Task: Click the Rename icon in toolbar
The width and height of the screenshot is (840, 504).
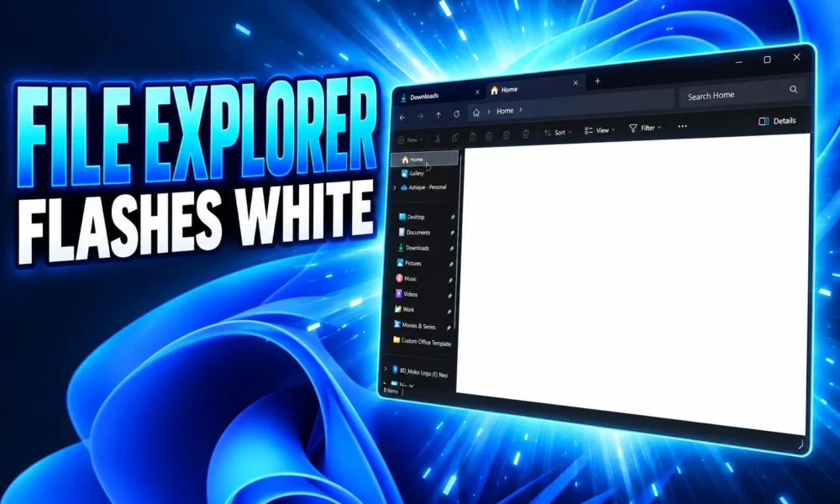Action: pos(489,136)
